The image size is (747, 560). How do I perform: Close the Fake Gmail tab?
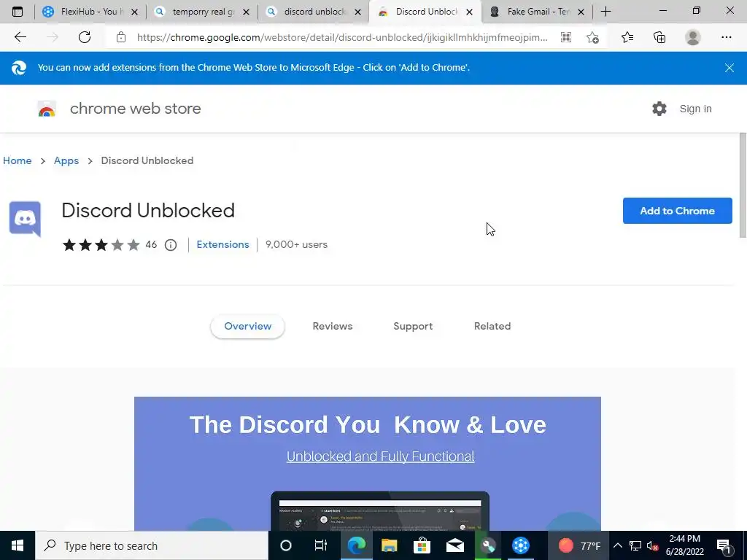pos(581,12)
